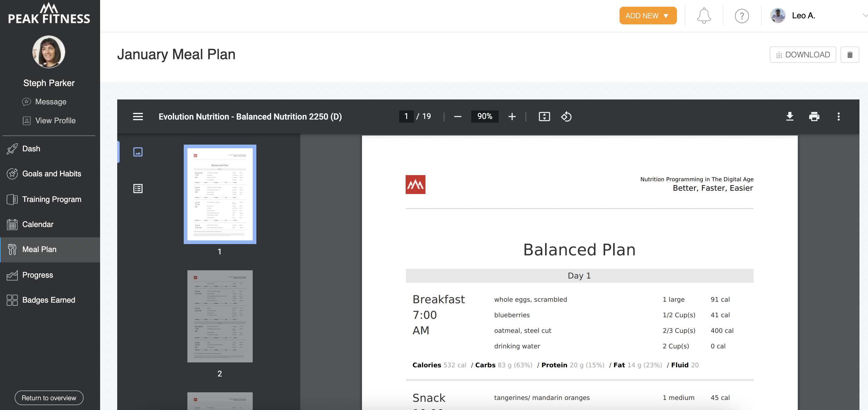Click 'oatmeal, steel cut' text
The width and height of the screenshot is (868, 410).
(522, 330)
